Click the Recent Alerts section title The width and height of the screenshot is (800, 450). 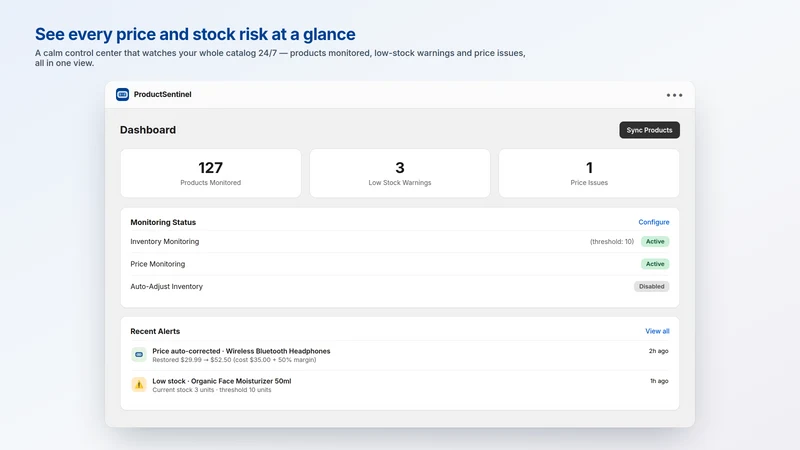tap(155, 331)
